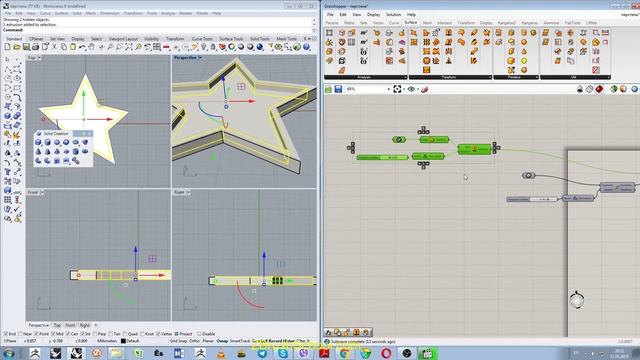Enable Near osnap checkbox
This screenshot has width=640, height=360.
click(x=21, y=334)
